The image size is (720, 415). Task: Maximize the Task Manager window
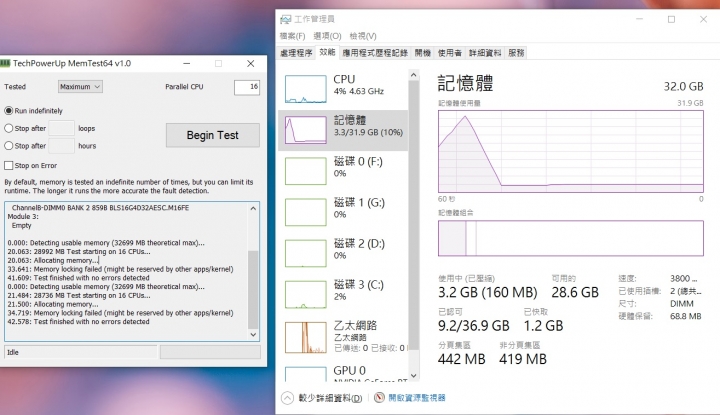click(x=671, y=19)
